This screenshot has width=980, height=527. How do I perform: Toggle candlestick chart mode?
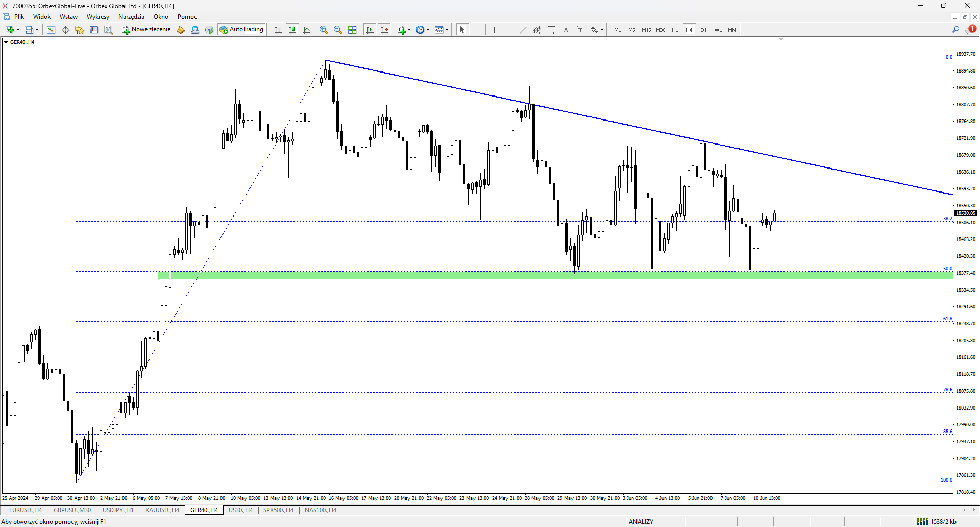[x=292, y=30]
